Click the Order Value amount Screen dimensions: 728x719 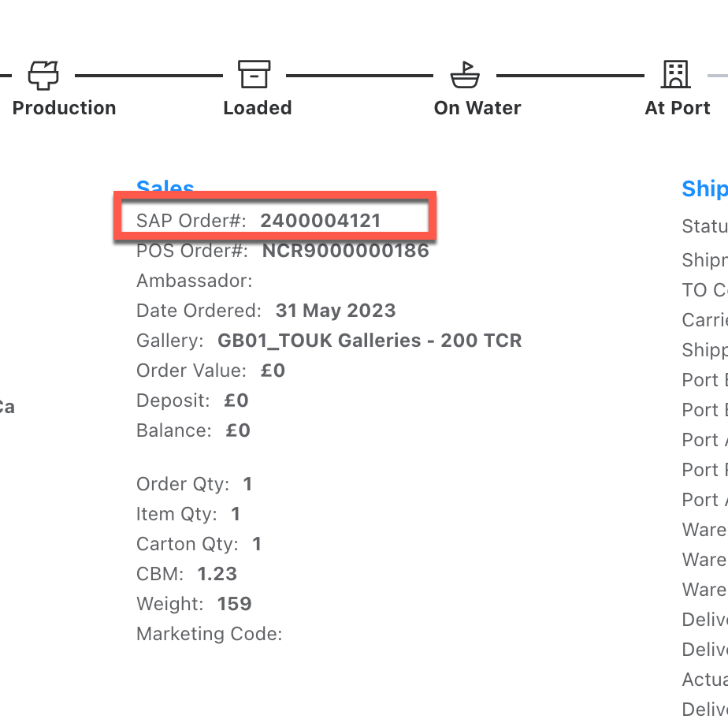pyautogui.click(x=273, y=371)
